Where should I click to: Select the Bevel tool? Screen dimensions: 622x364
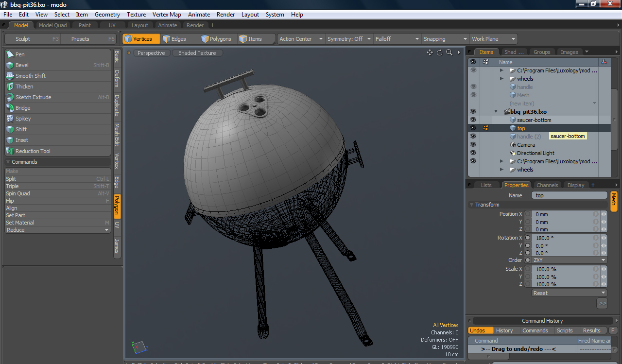point(58,65)
